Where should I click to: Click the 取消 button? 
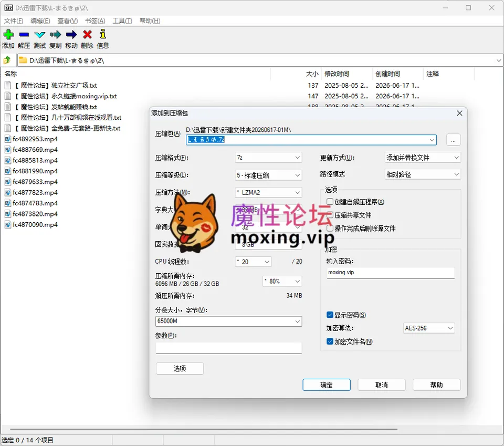coord(382,385)
